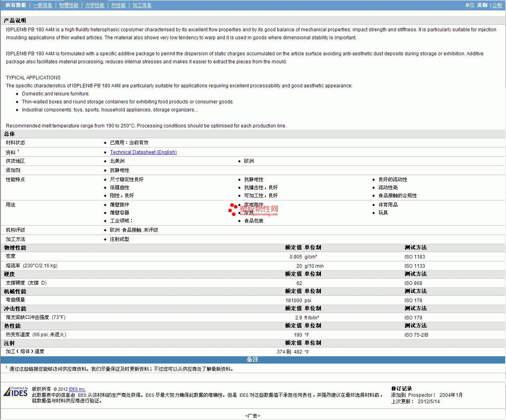Click the 修订记录 heading

pyautogui.click(x=401, y=389)
